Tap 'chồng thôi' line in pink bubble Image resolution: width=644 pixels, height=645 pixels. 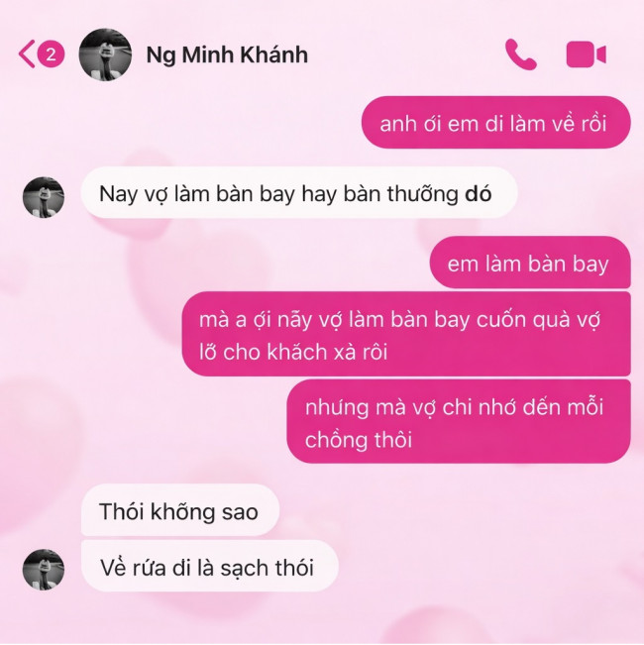[359, 439]
